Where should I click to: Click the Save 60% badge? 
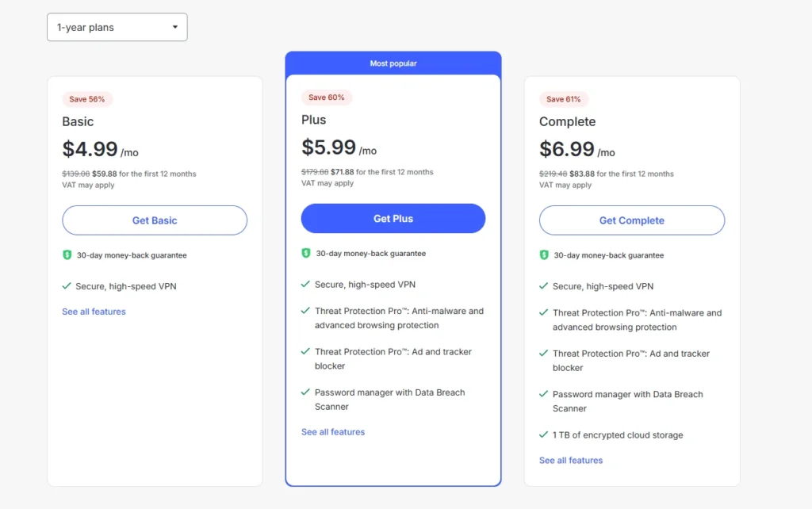(326, 98)
